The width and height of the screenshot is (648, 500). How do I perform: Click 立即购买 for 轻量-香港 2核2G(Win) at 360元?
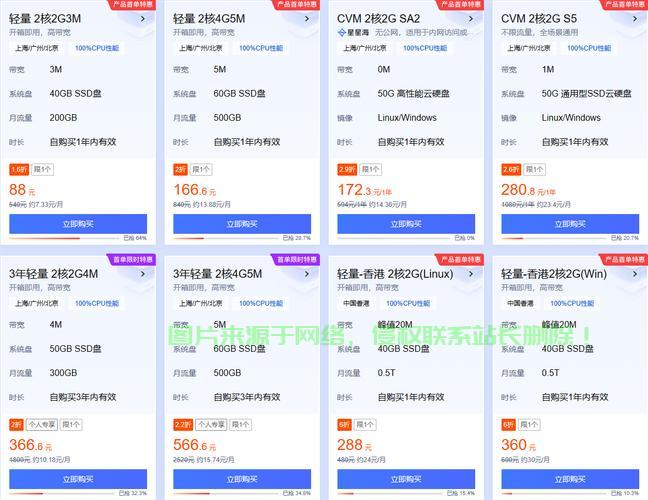[570, 479]
